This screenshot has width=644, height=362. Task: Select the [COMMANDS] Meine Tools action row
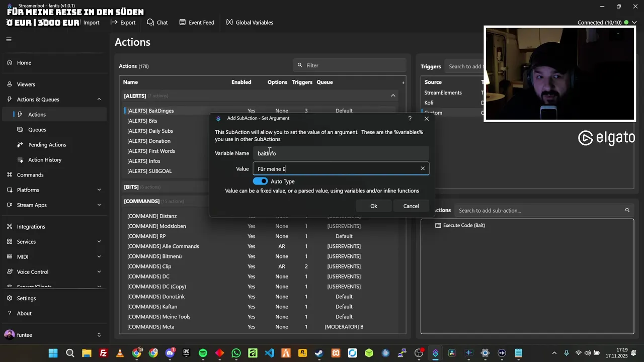pyautogui.click(x=260, y=317)
